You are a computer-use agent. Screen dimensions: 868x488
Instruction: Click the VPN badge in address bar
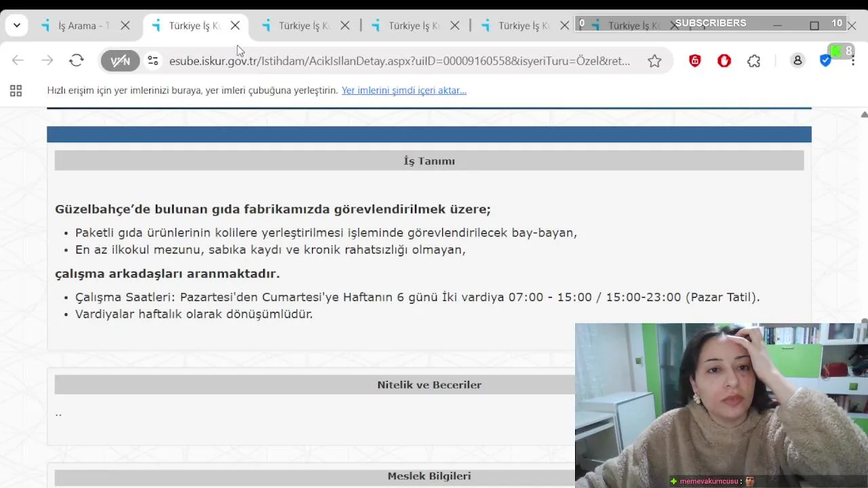click(120, 61)
